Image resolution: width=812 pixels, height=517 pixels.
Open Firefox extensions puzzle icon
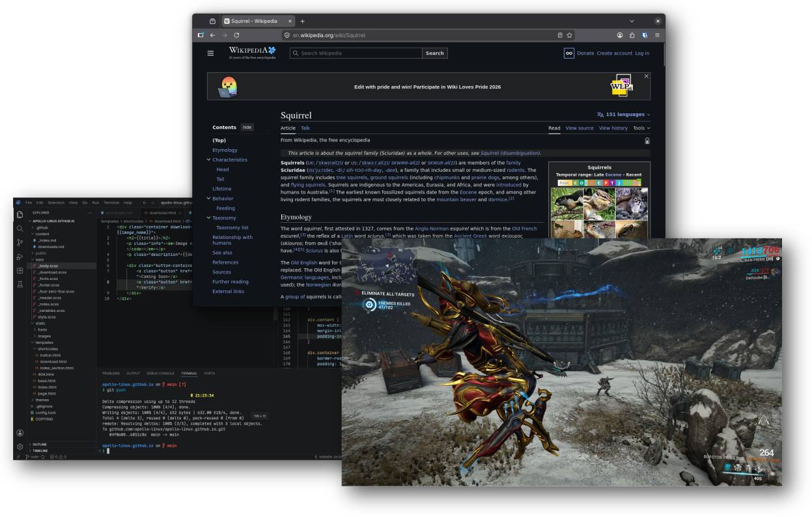632,35
